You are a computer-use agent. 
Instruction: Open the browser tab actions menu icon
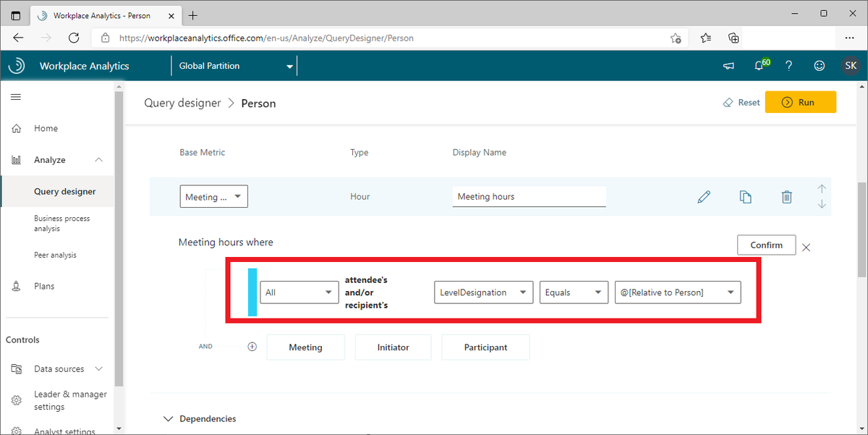point(16,15)
